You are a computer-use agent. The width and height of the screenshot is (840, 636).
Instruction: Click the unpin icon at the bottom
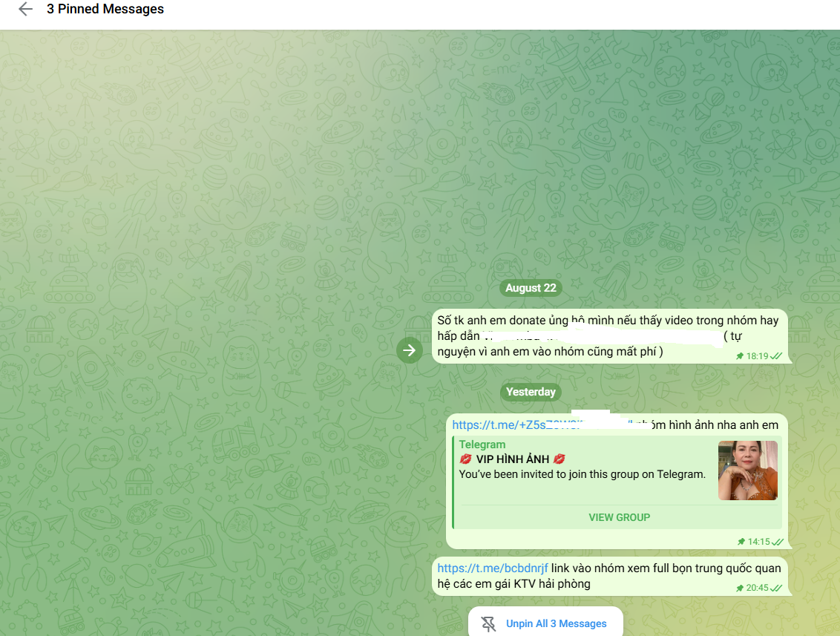pyautogui.click(x=488, y=623)
